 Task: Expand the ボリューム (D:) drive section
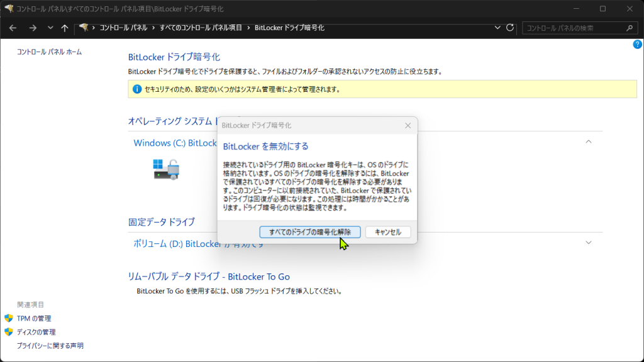(589, 243)
